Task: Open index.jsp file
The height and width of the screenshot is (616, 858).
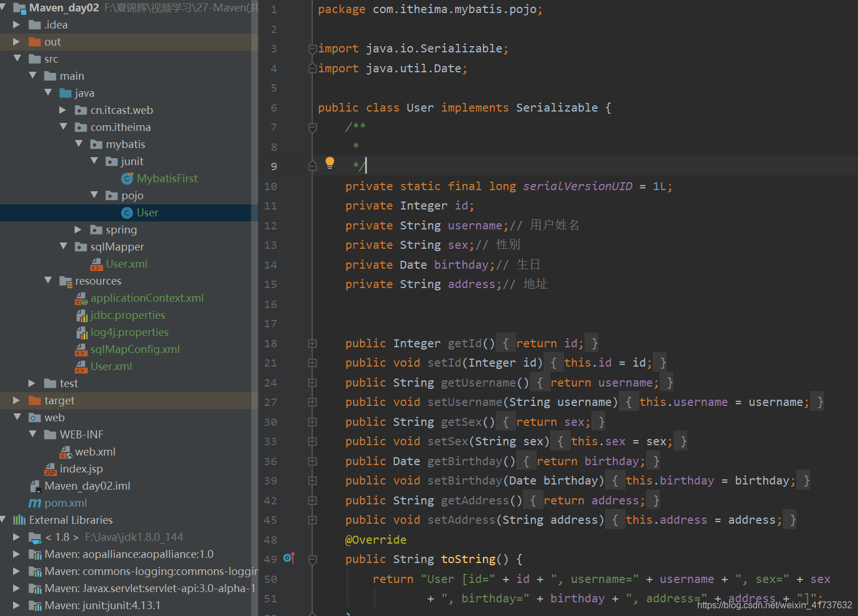Action: point(81,469)
